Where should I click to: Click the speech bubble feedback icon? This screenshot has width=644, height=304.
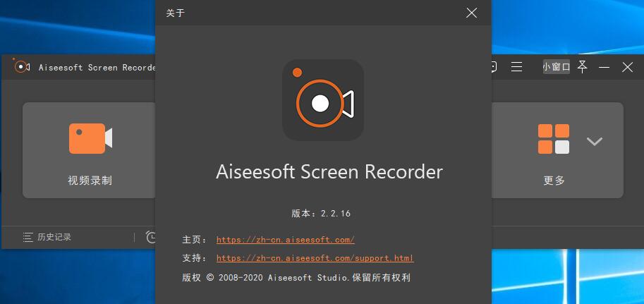pyautogui.click(x=494, y=67)
